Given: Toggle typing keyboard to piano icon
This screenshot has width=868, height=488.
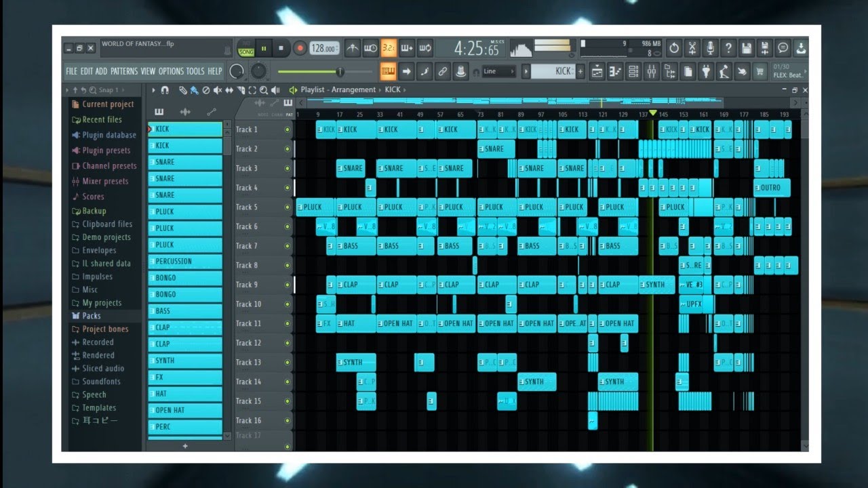Looking at the screenshot, I should 389,71.
